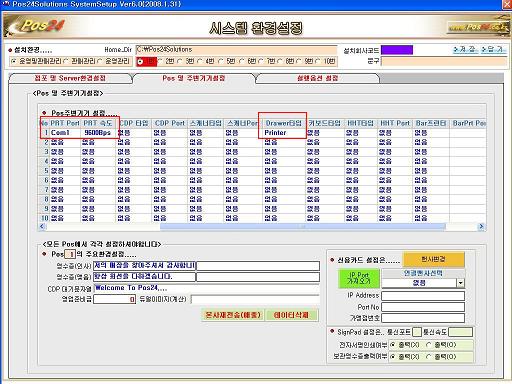Click the Pos number box beside 주요환경설정
This screenshot has height=384, width=512.
point(70,254)
